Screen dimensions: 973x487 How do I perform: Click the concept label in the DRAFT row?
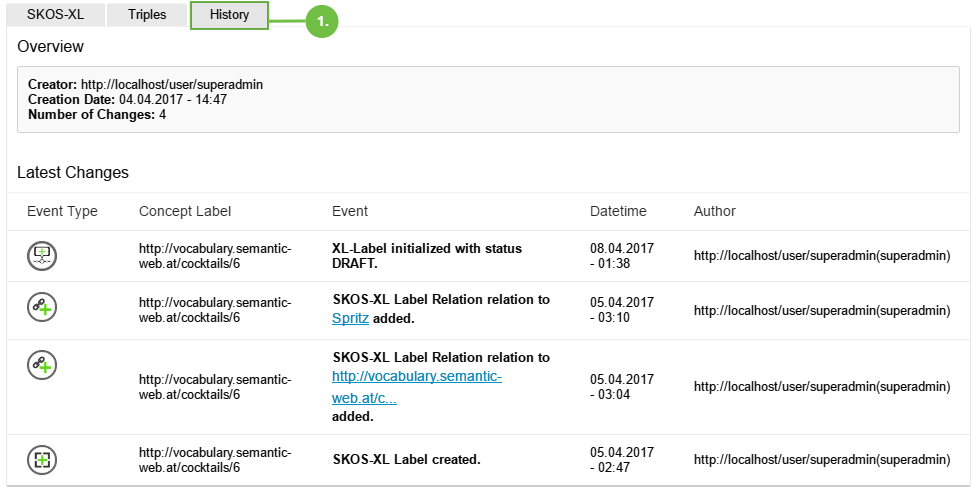tap(214, 256)
